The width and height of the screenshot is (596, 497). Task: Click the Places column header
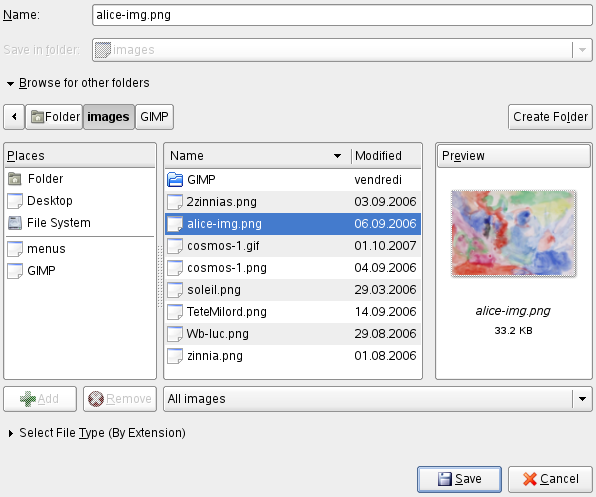click(80, 156)
